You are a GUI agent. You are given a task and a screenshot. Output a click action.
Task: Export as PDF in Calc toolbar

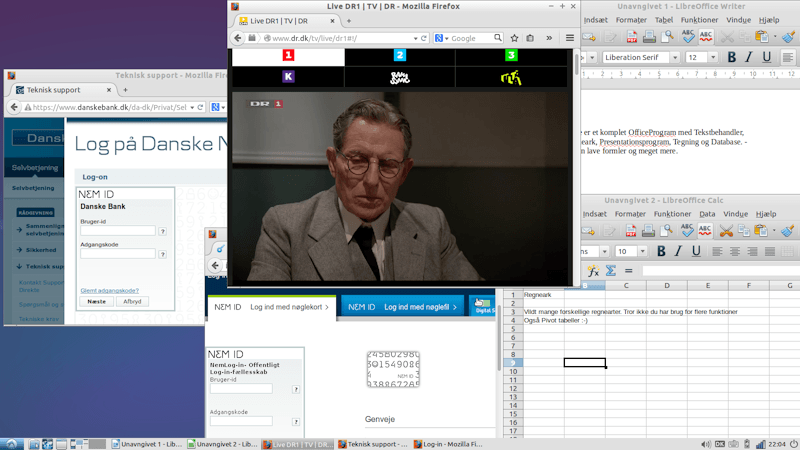click(631, 231)
